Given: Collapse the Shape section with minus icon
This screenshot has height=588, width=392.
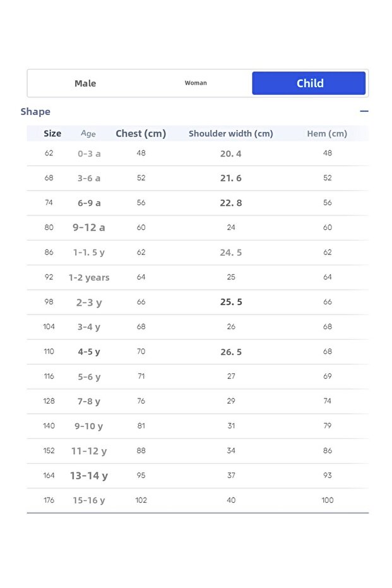Looking at the screenshot, I should 364,111.
